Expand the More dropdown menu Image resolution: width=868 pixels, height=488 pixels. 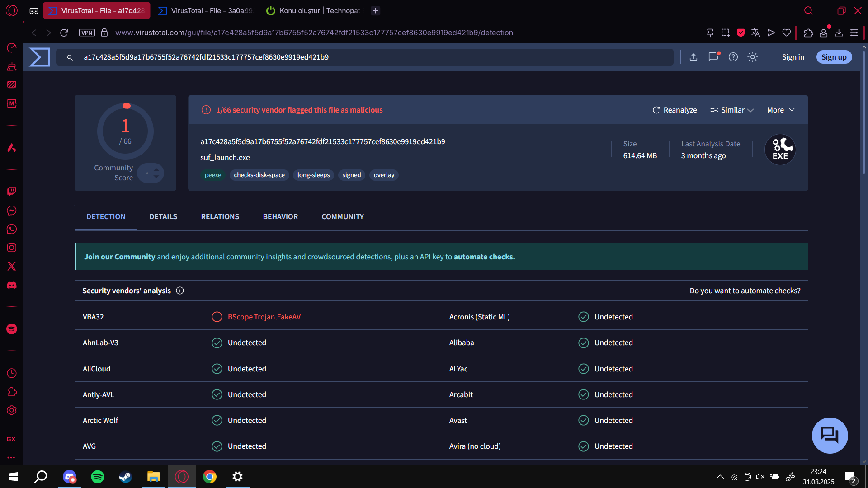tap(781, 110)
